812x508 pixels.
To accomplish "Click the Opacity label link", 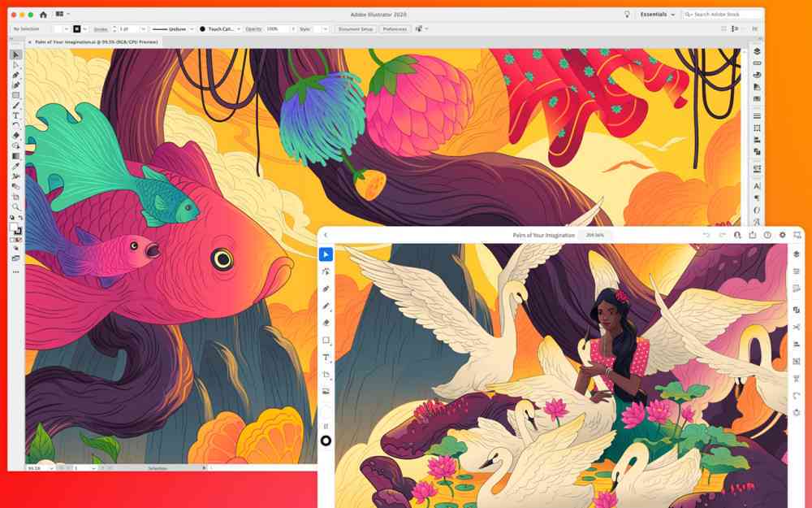I will [253, 29].
